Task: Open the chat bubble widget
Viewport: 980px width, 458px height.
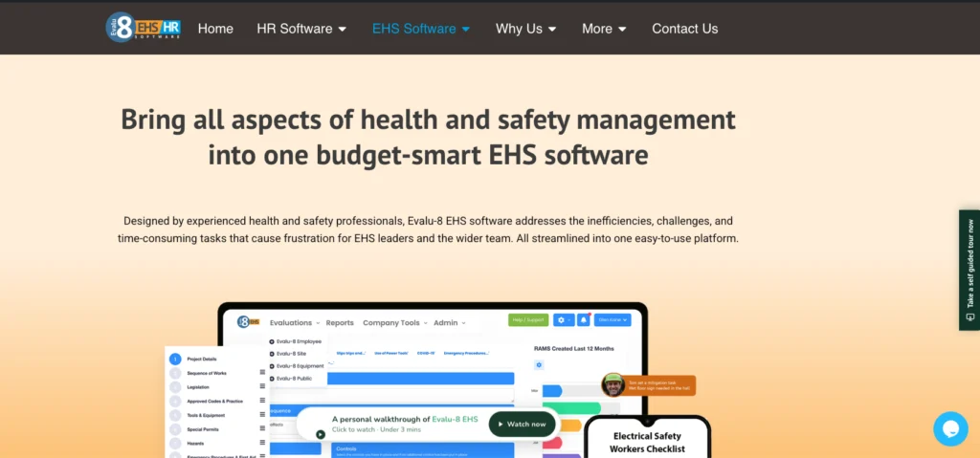Action: pos(950,428)
